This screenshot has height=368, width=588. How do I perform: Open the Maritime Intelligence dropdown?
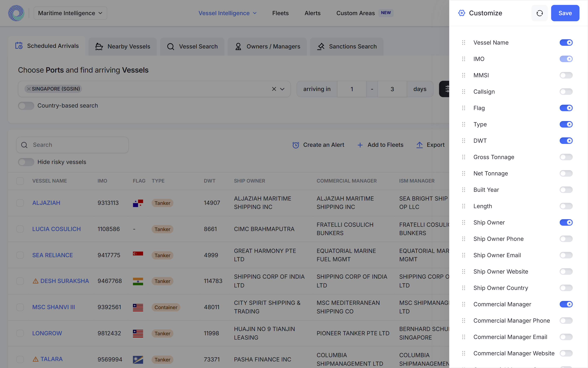tap(70, 13)
